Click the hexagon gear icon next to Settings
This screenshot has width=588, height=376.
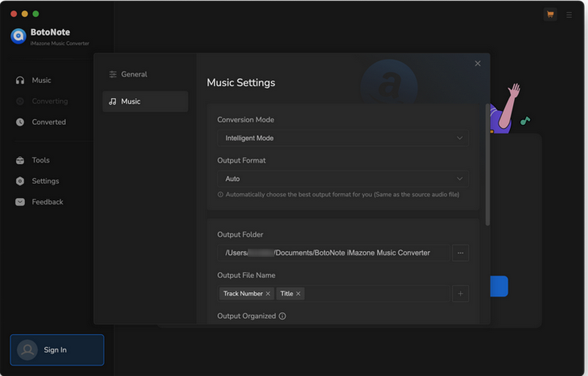click(20, 181)
